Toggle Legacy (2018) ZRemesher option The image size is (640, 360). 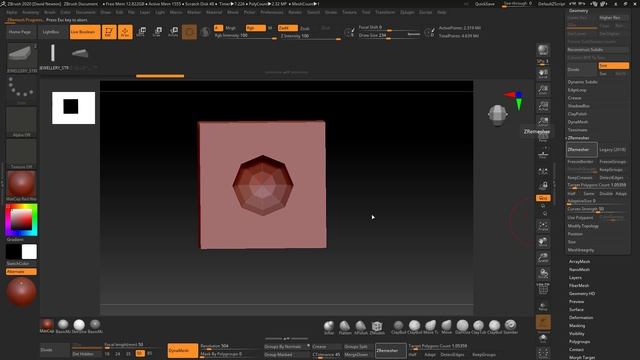613,150
